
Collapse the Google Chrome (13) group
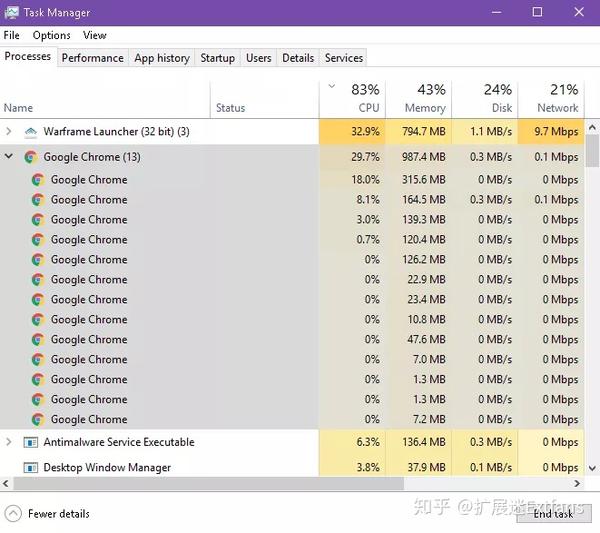point(9,156)
